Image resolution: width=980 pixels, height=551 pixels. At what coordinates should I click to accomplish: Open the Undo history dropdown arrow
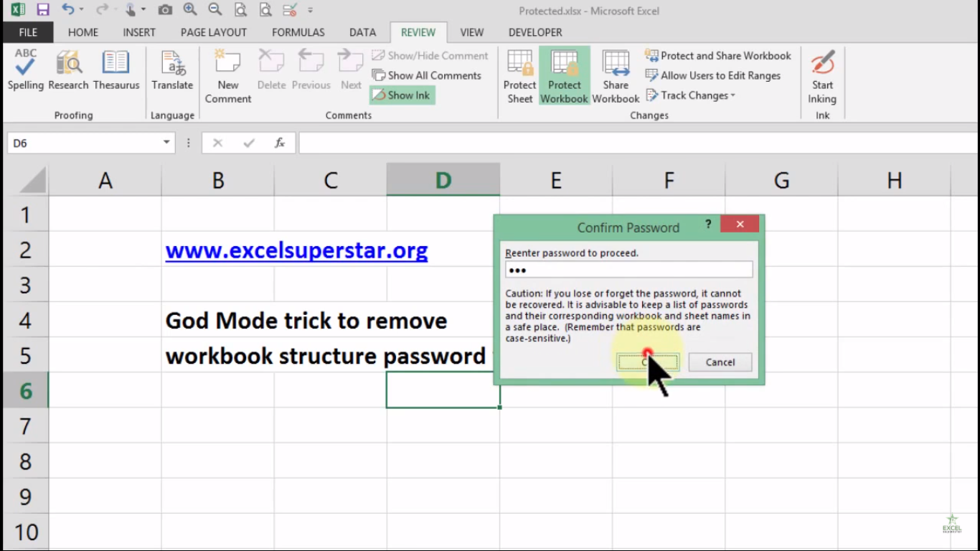tap(81, 10)
